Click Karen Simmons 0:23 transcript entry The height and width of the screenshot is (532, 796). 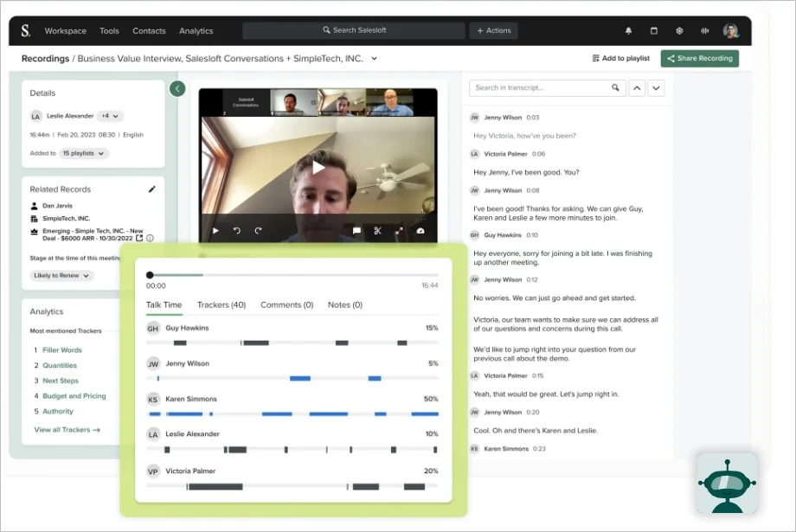coord(508,449)
